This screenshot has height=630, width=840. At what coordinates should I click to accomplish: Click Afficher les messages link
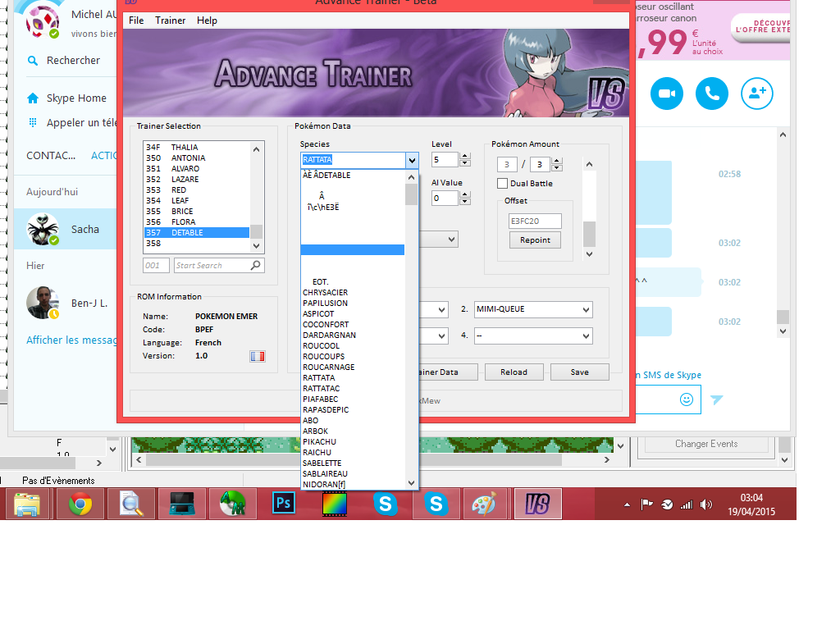72,340
